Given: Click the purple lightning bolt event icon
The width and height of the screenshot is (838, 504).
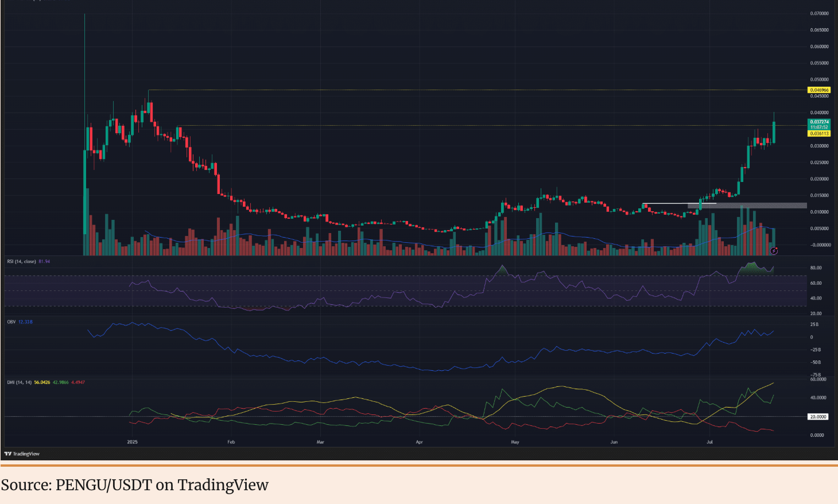Looking at the screenshot, I should tap(774, 251).
